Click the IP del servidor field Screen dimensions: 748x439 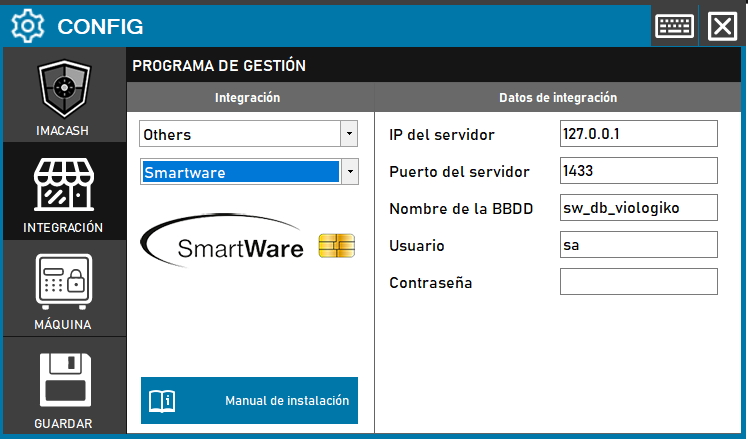638,133
